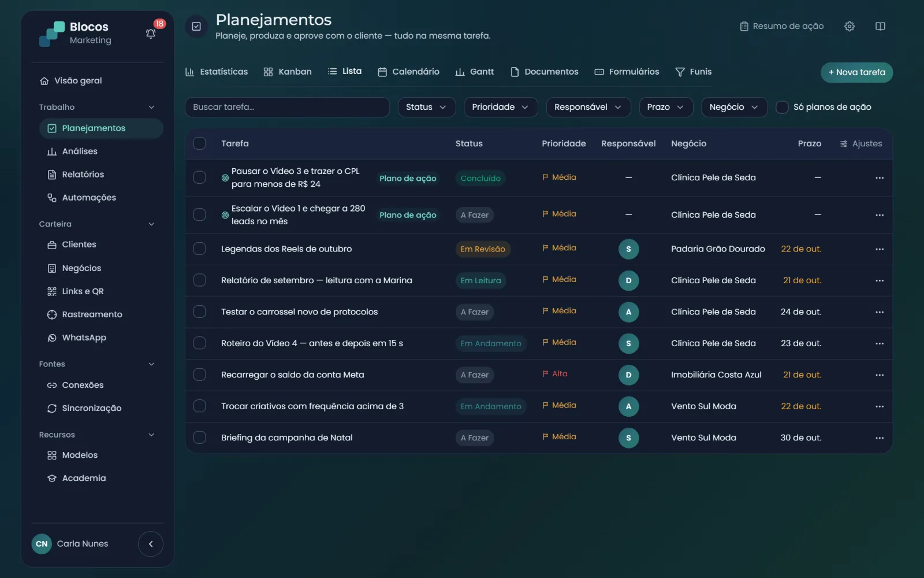This screenshot has height=578, width=924.
Task: Open the Prazo filter dropdown
Action: point(665,107)
